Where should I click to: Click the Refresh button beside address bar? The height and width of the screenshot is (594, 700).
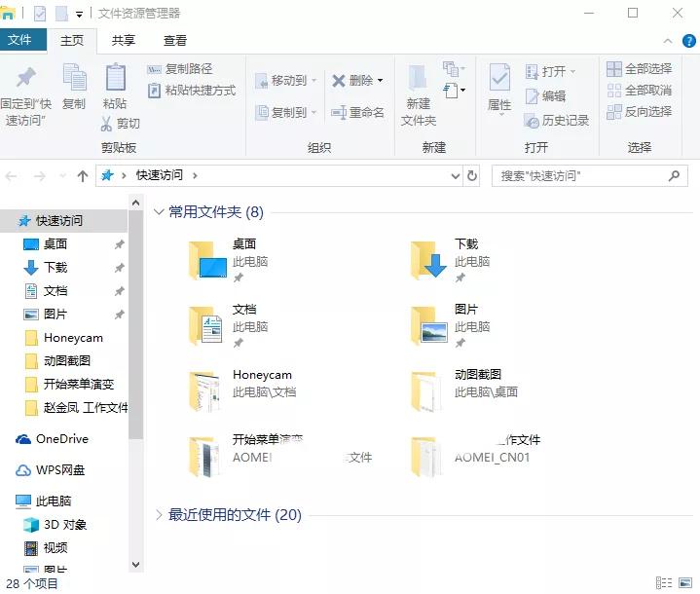473,176
